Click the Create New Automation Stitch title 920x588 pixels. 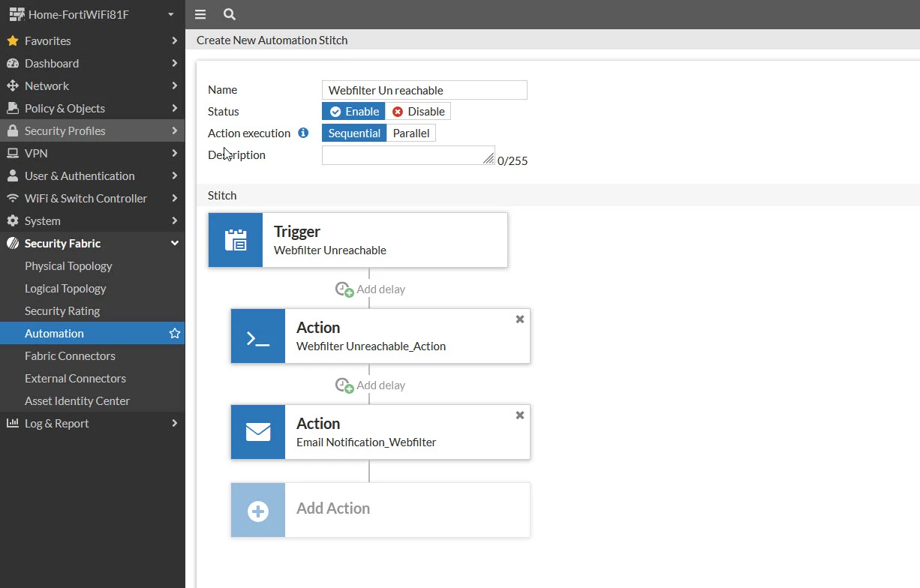tap(272, 40)
